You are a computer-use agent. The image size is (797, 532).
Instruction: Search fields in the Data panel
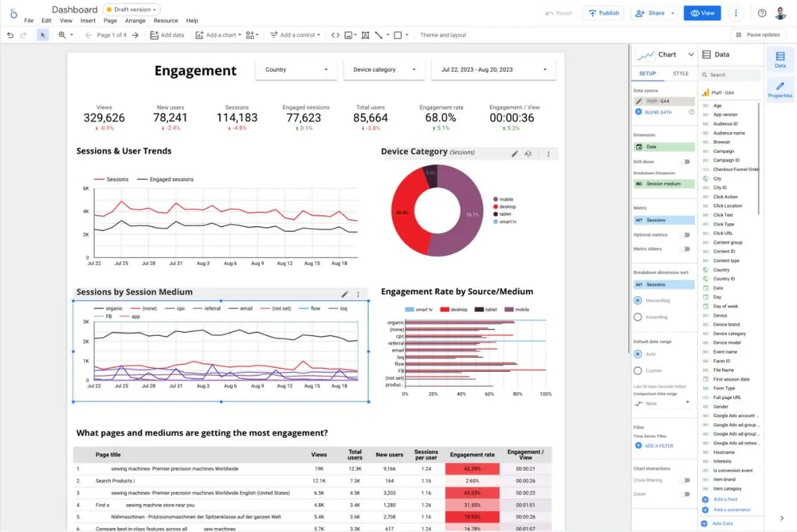pos(731,75)
